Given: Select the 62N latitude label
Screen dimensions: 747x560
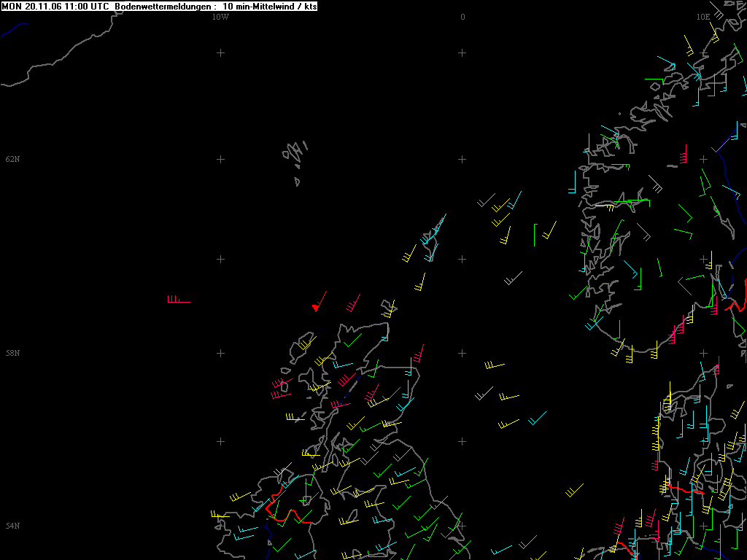Looking at the screenshot, I should tap(12, 159).
